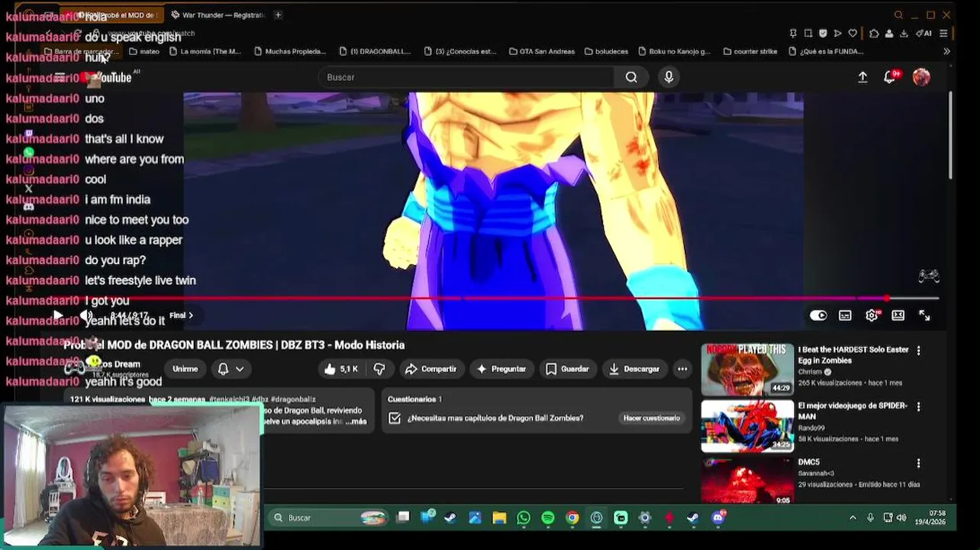Turn on subtitles with the captions icon

point(845,315)
